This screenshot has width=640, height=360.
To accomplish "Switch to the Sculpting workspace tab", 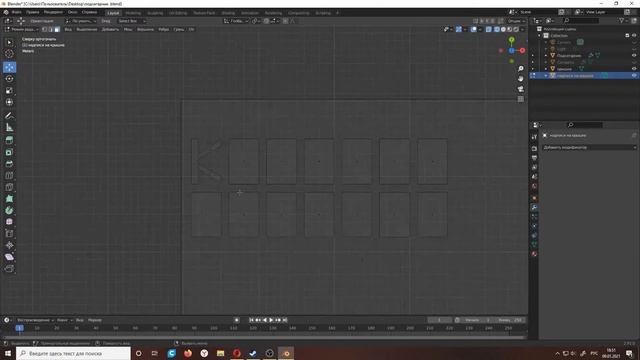I will click(155, 13).
